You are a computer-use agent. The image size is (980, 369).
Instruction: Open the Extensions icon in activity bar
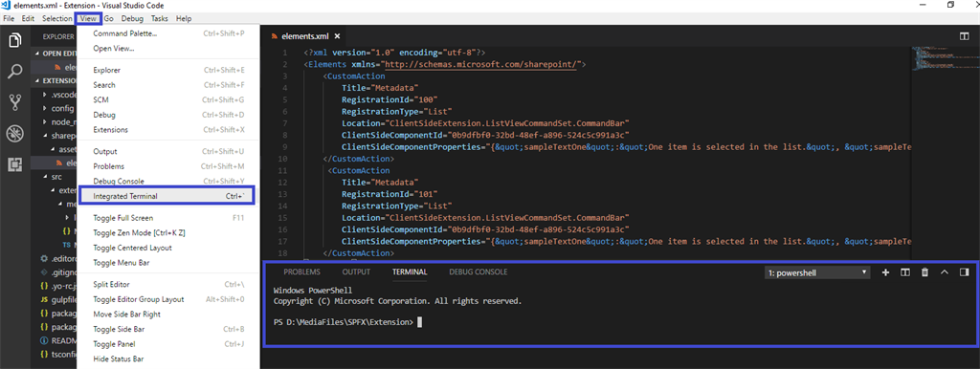coord(15,164)
